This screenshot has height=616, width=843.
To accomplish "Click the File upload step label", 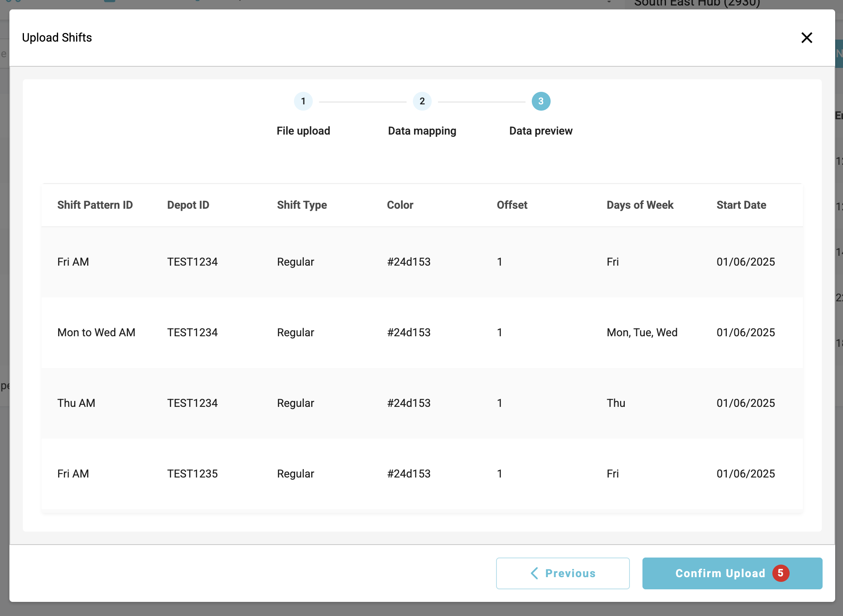I will coord(303,131).
